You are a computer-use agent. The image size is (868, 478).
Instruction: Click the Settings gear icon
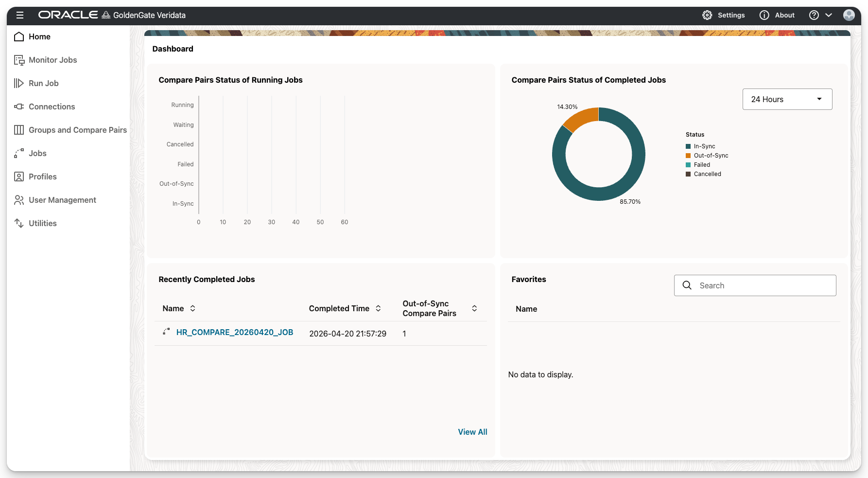[x=707, y=15]
